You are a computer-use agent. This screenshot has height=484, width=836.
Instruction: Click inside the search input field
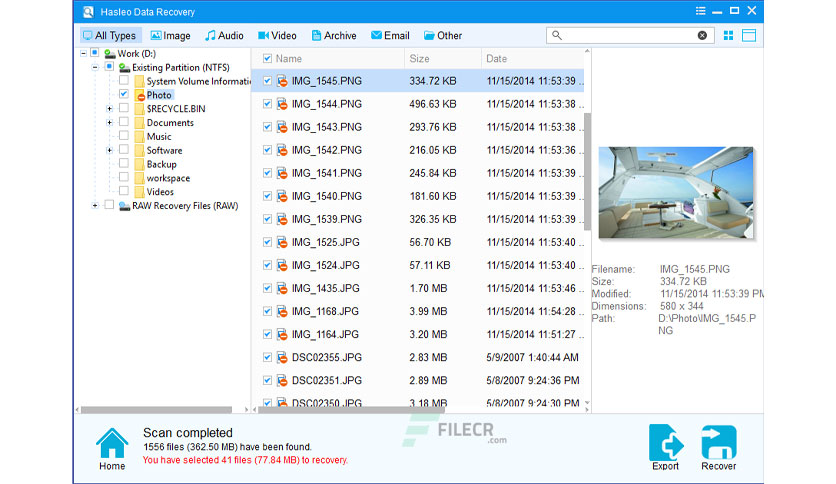[629, 35]
